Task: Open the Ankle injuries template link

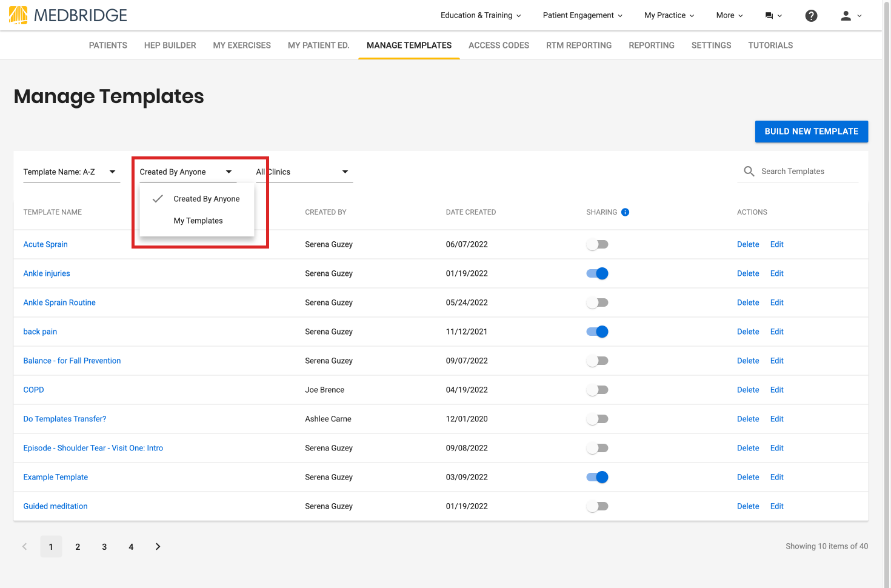Action: click(47, 273)
